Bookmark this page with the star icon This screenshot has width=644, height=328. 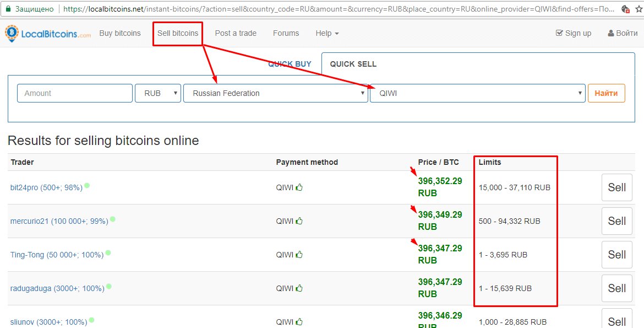639,9
